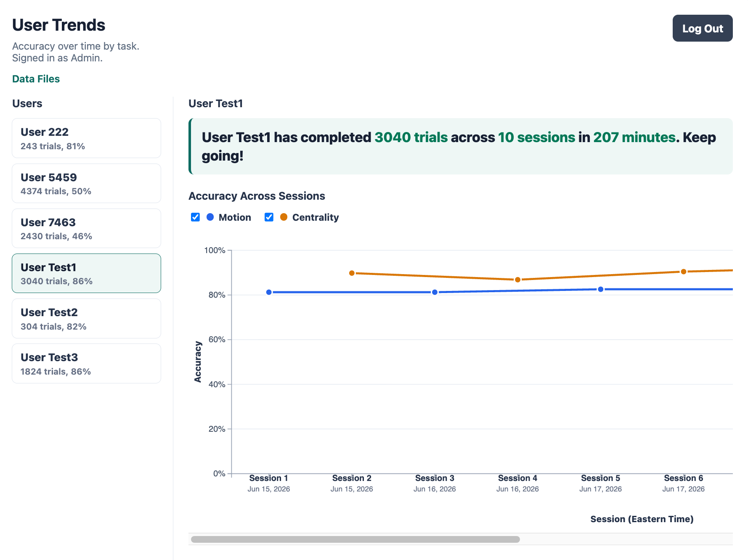Viewport: 748px width, 560px height.
Task: Click the Motion legend label
Action: click(x=235, y=217)
